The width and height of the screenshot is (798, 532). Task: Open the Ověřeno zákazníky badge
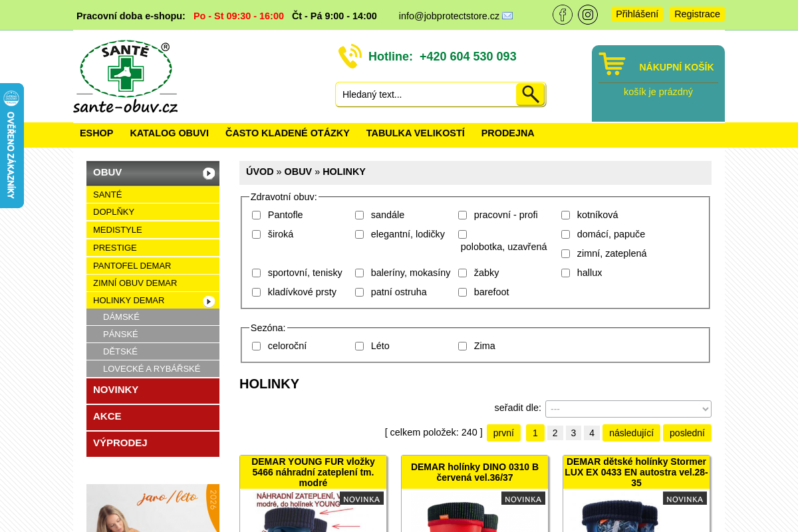click(x=11, y=145)
